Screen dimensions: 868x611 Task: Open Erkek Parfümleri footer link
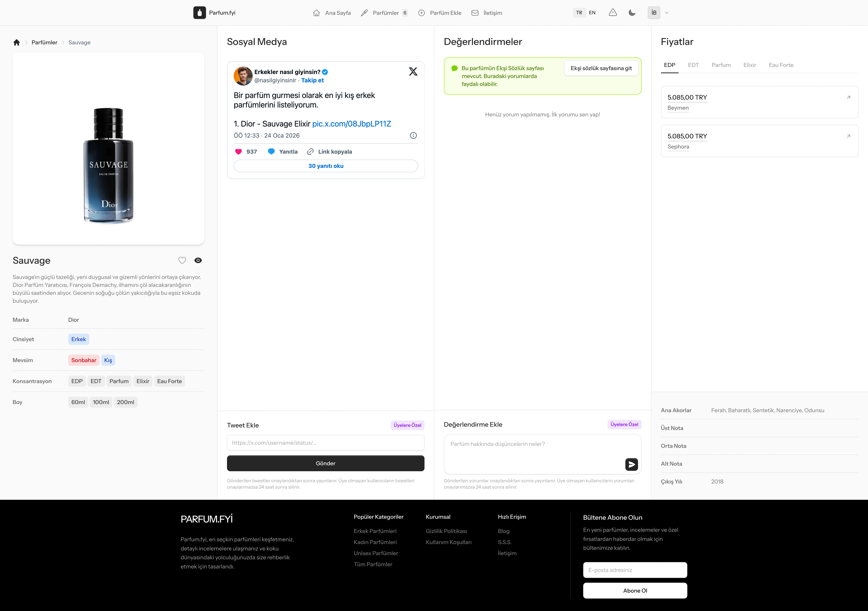click(x=375, y=531)
